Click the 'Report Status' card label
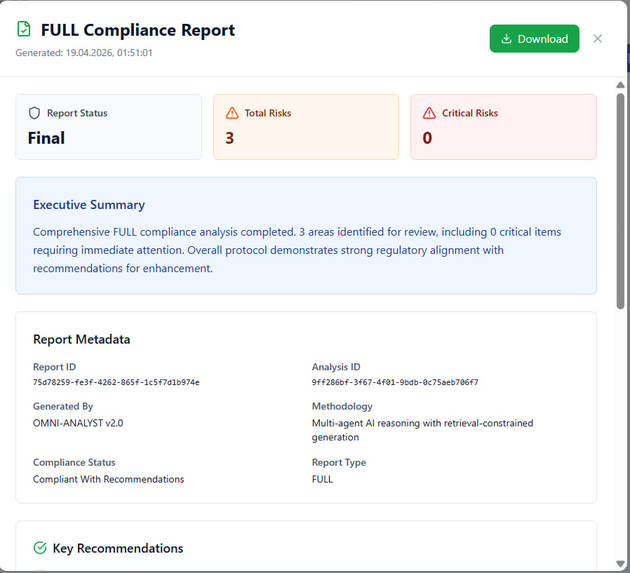Image resolution: width=630 pixels, height=573 pixels. (x=77, y=113)
